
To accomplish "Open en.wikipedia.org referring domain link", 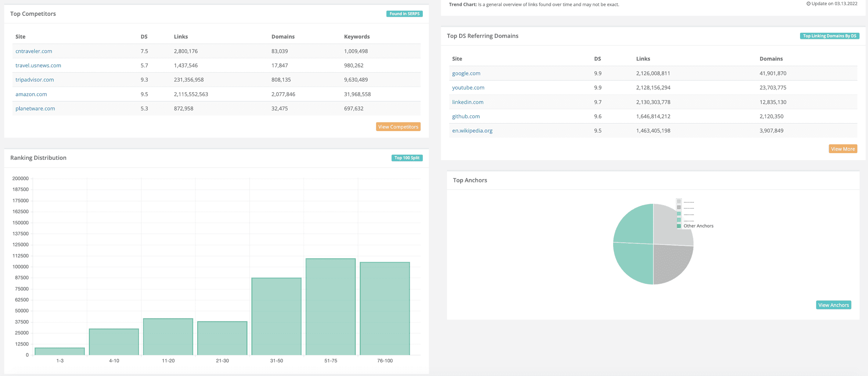I will (472, 131).
